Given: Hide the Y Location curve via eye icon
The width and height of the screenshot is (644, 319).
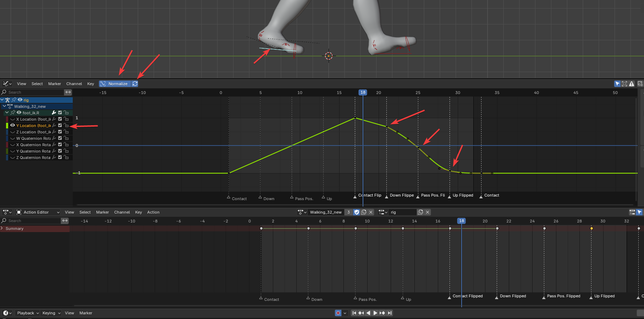Looking at the screenshot, I should click(13, 126).
